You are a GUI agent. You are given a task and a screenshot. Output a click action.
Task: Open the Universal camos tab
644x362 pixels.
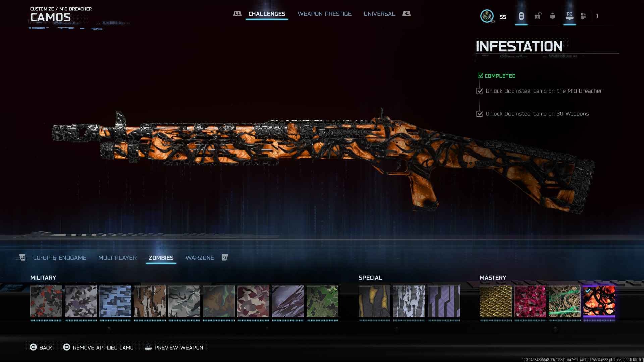(379, 14)
